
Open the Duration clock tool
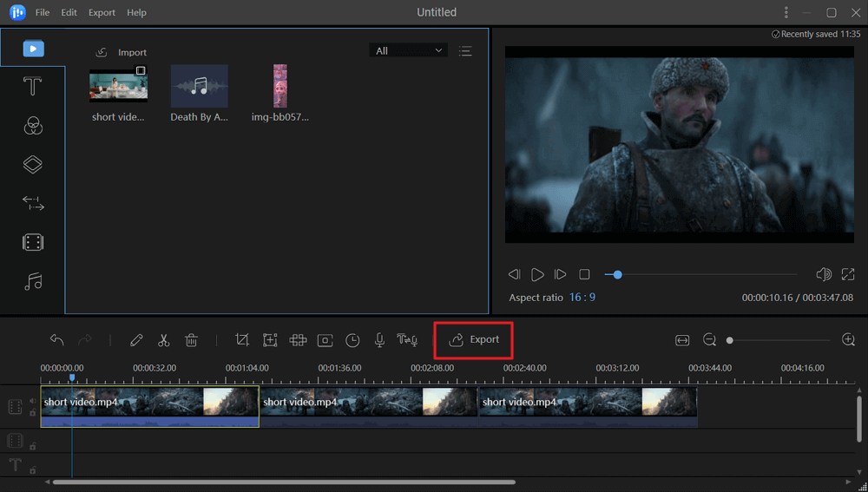tap(352, 340)
